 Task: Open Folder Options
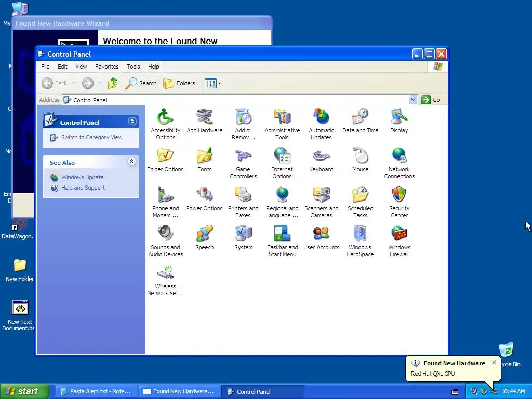[x=165, y=160]
